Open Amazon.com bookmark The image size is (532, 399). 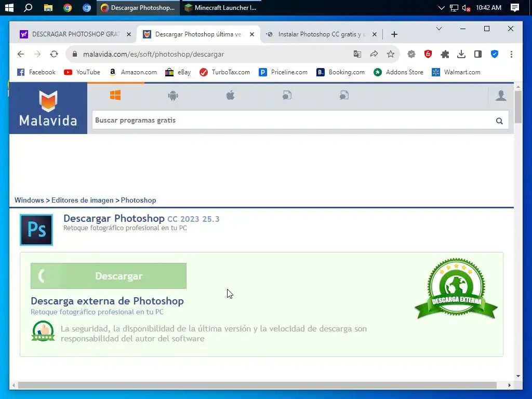point(133,72)
